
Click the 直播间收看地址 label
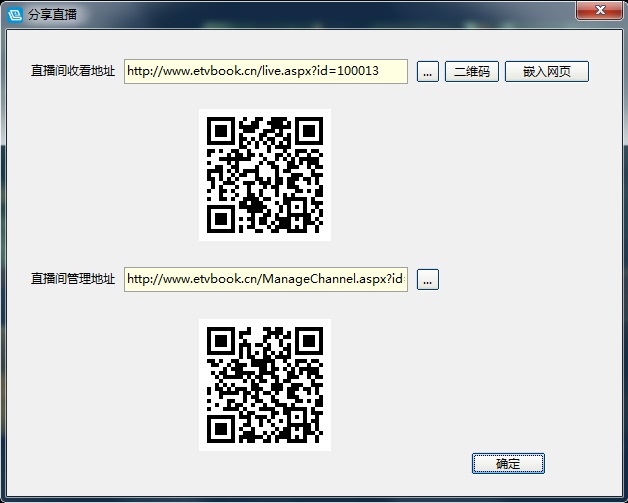73,71
